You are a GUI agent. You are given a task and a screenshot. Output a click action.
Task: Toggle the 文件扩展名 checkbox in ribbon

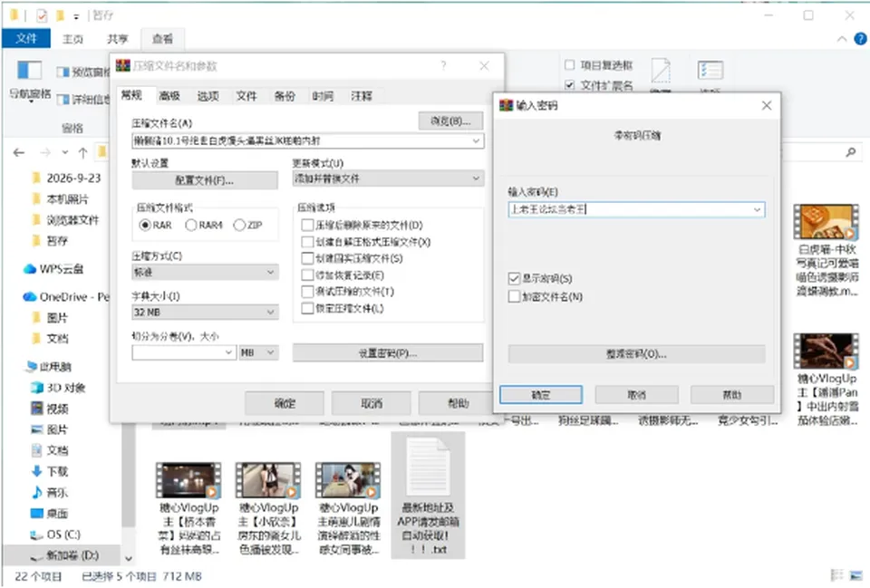(569, 85)
